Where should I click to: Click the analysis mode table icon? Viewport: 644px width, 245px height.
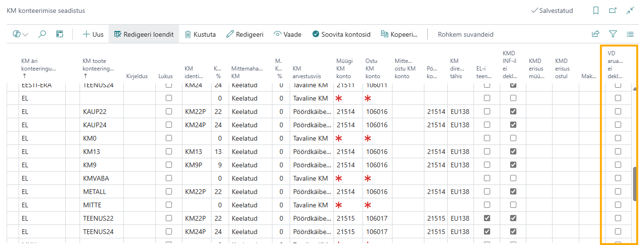tap(60, 34)
